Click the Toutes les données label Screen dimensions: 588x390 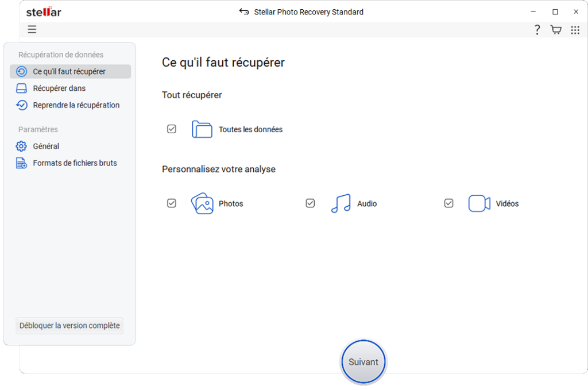pyautogui.click(x=250, y=129)
